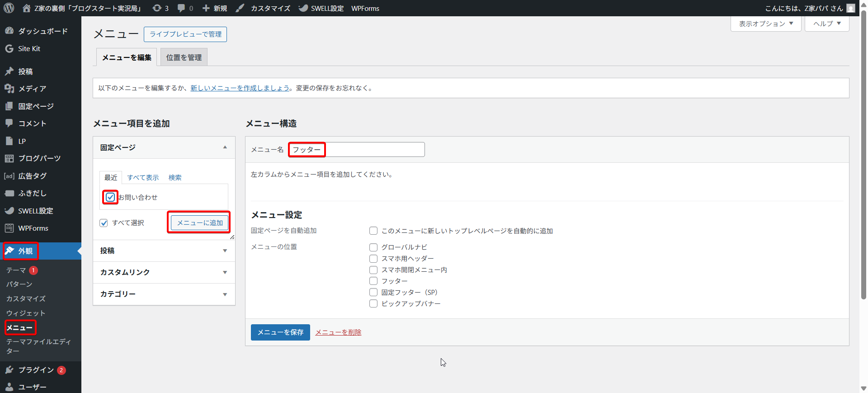Open the メディア media library icon
This screenshot has height=393, width=868.
pos(9,89)
